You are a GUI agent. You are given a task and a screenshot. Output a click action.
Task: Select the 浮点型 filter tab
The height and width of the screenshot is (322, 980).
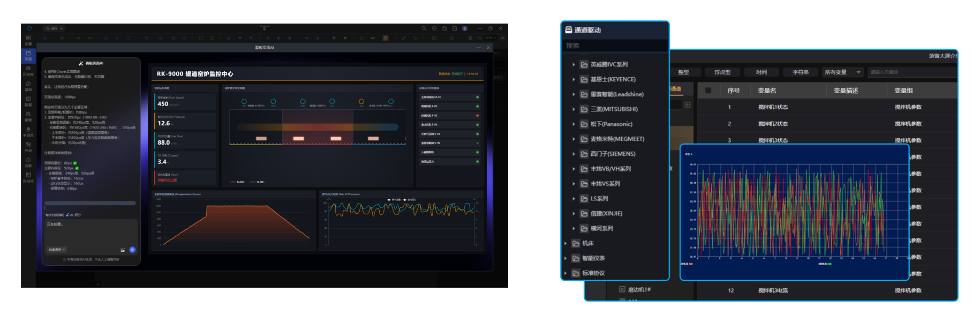722,72
